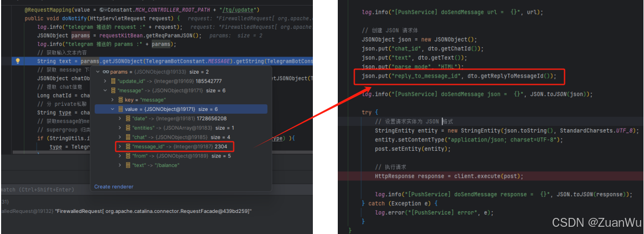The image size is (644, 234).
Task: Click the @RequestMapping annotation line
Action: click(142, 9)
